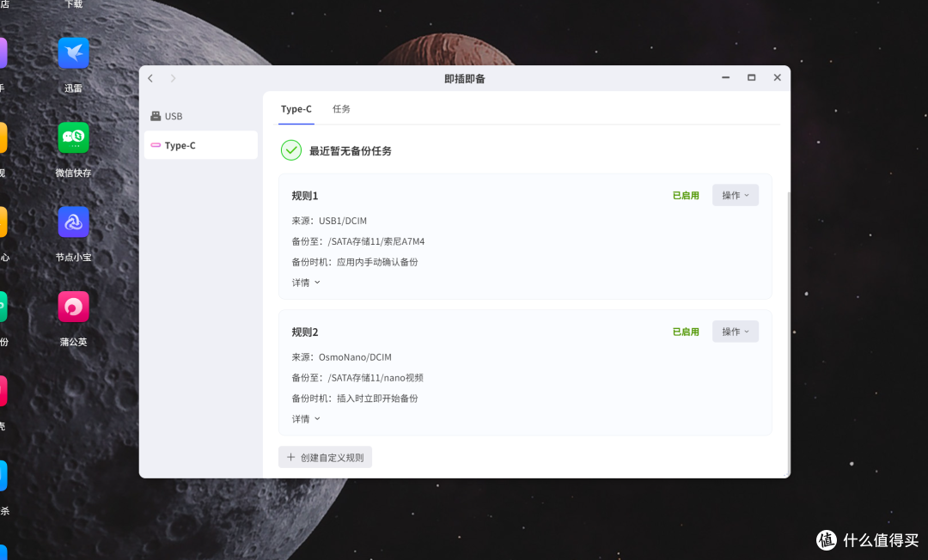
Task: Open the 操作 dropdown for 规则1
Action: (735, 195)
